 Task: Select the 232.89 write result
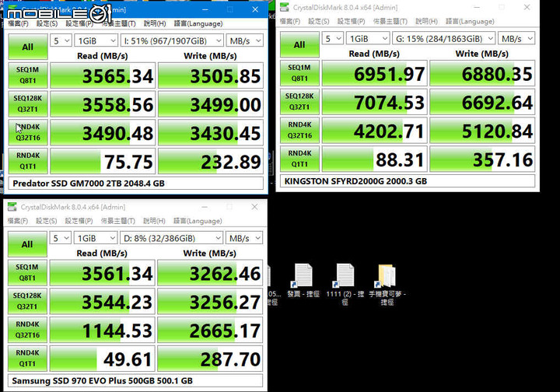pyautogui.click(x=211, y=161)
